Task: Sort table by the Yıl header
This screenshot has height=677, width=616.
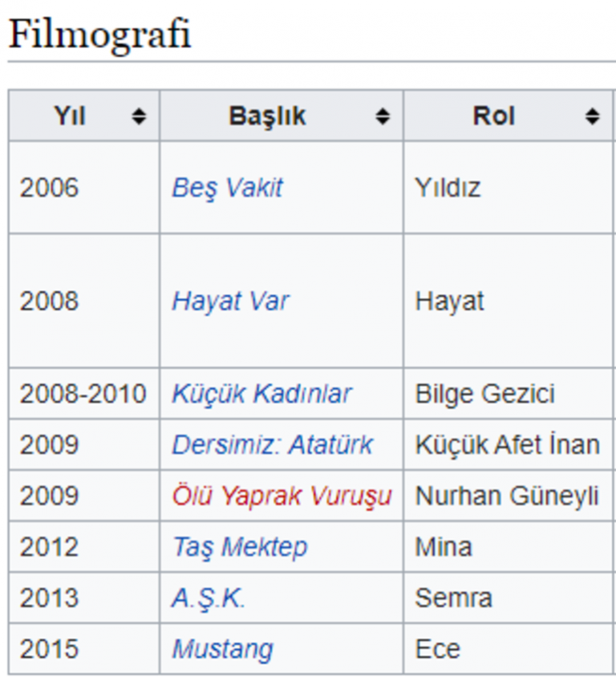Action: [71, 116]
